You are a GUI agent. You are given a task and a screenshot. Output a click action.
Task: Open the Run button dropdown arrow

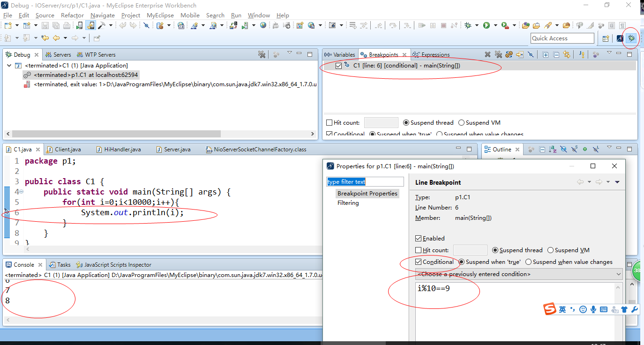tap(496, 25)
